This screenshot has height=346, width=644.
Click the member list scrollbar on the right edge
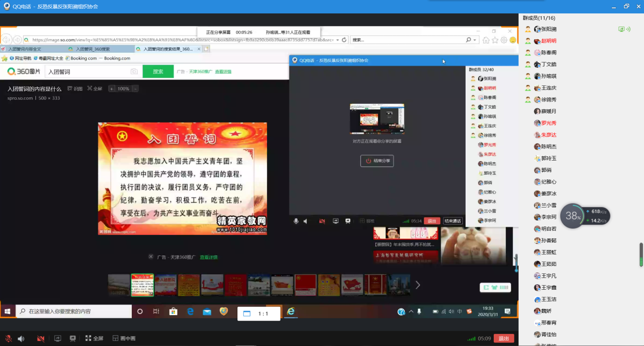[641, 254]
